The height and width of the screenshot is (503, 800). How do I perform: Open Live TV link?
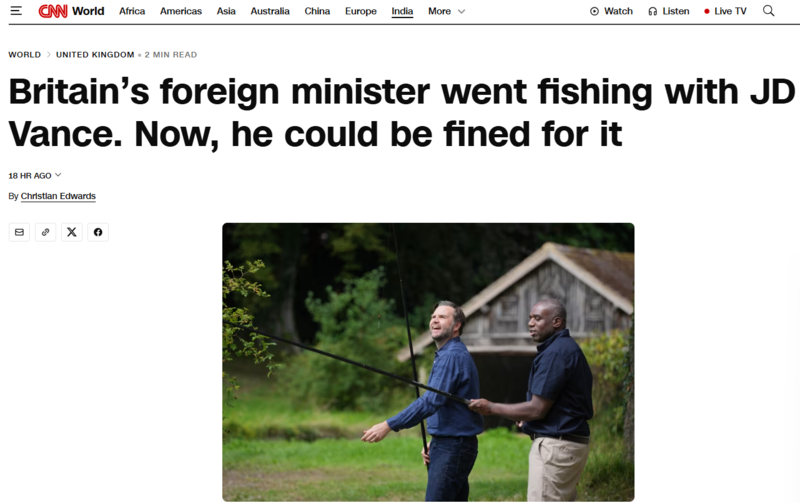(x=725, y=11)
